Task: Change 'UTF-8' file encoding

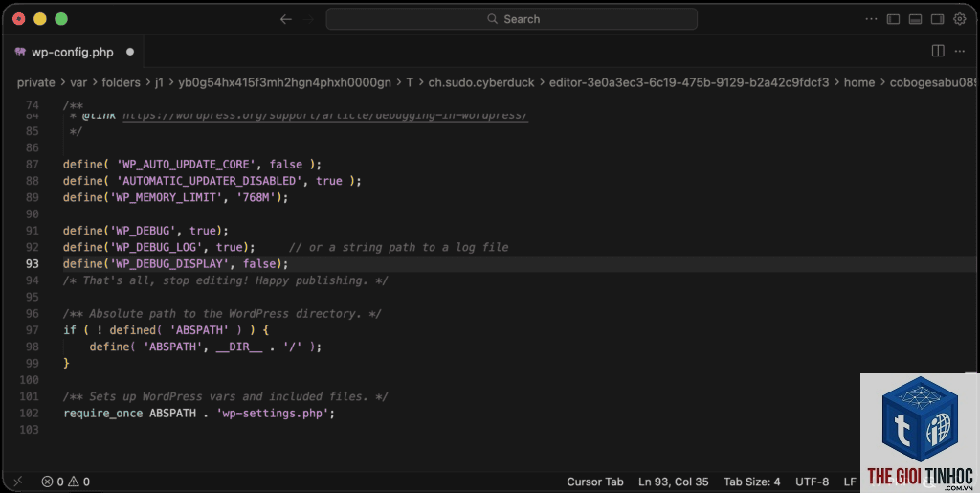Action: (x=812, y=482)
